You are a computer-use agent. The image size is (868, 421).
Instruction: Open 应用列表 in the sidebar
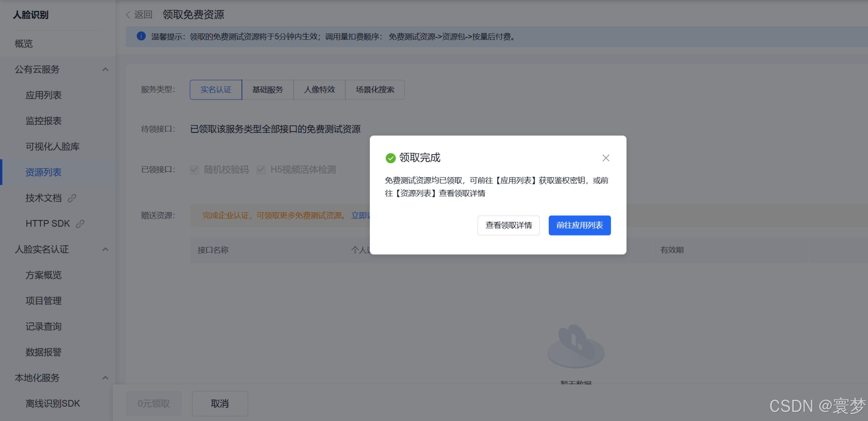[43, 95]
